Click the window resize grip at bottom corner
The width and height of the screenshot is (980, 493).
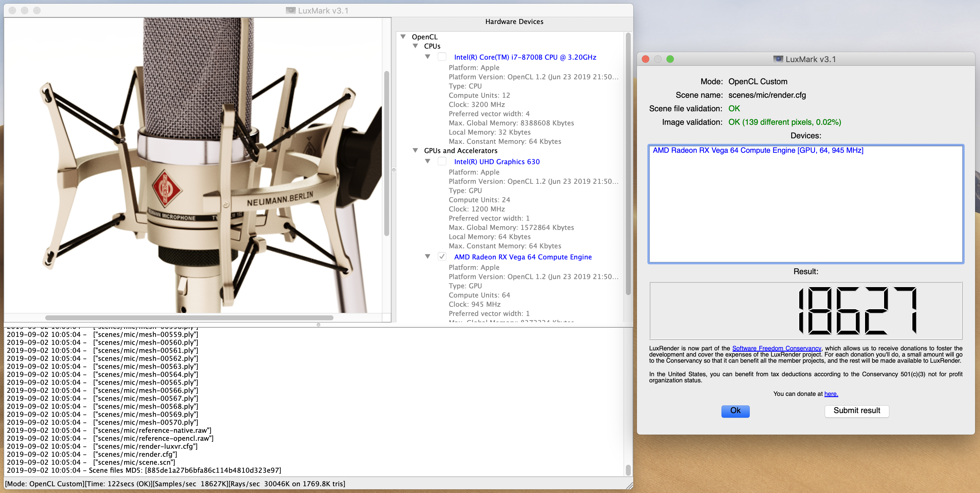point(629,485)
